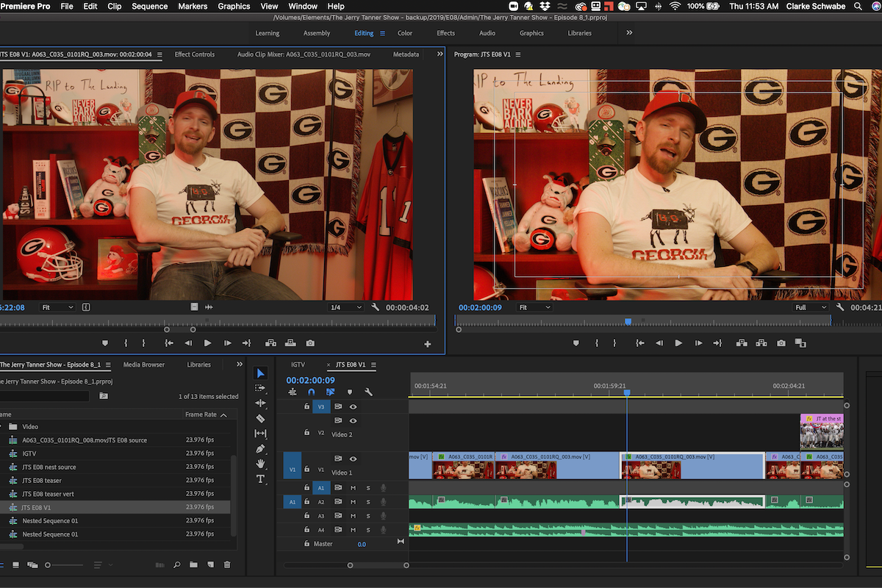Mark In point in Program monitor
This screenshot has height=588, width=882.
(x=596, y=343)
